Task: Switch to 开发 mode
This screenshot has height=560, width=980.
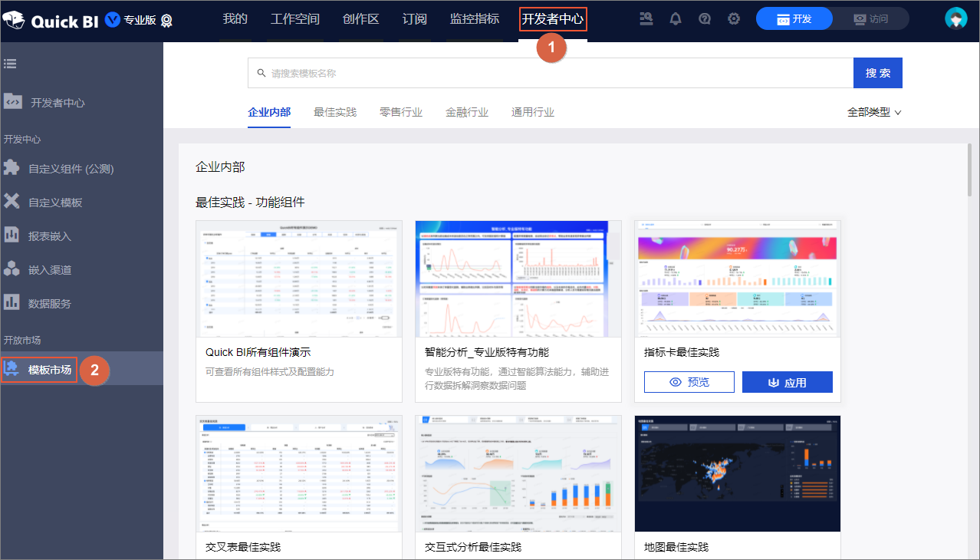Action: [794, 19]
